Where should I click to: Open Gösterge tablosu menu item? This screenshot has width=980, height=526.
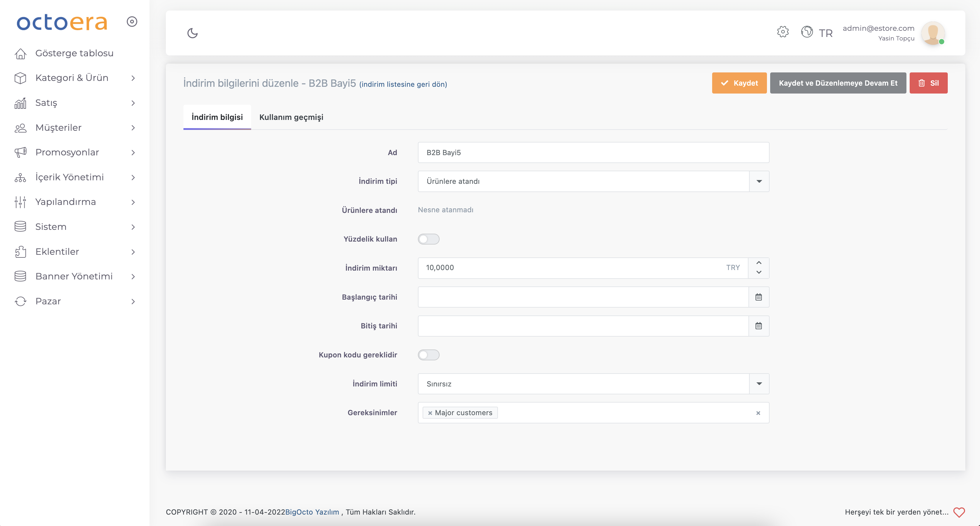coord(74,53)
